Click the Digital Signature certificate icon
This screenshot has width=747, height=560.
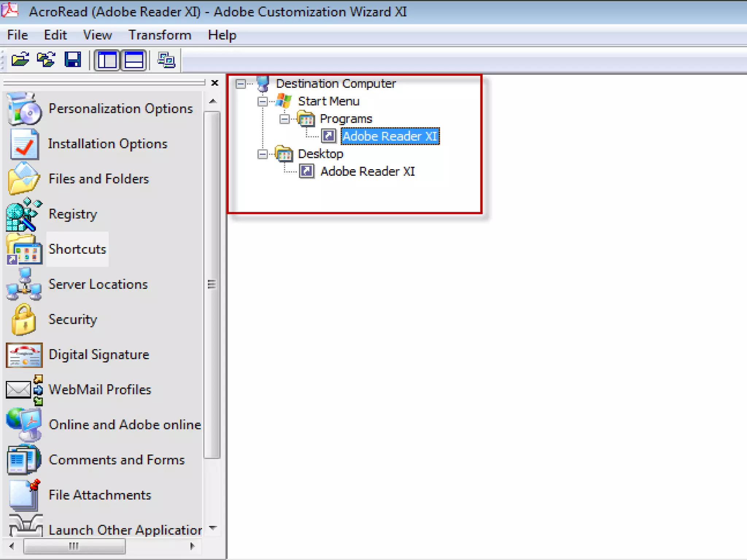24,355
